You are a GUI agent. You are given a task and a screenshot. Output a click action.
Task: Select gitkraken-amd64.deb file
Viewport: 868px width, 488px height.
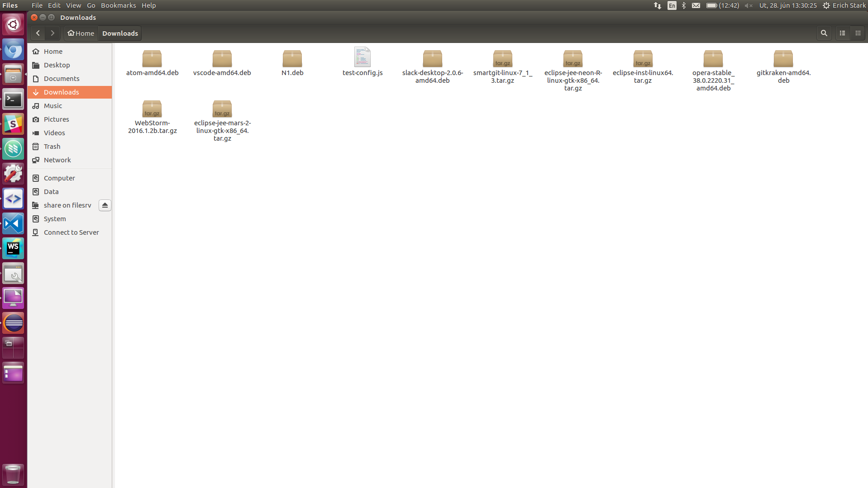click(x=783, y=66)
